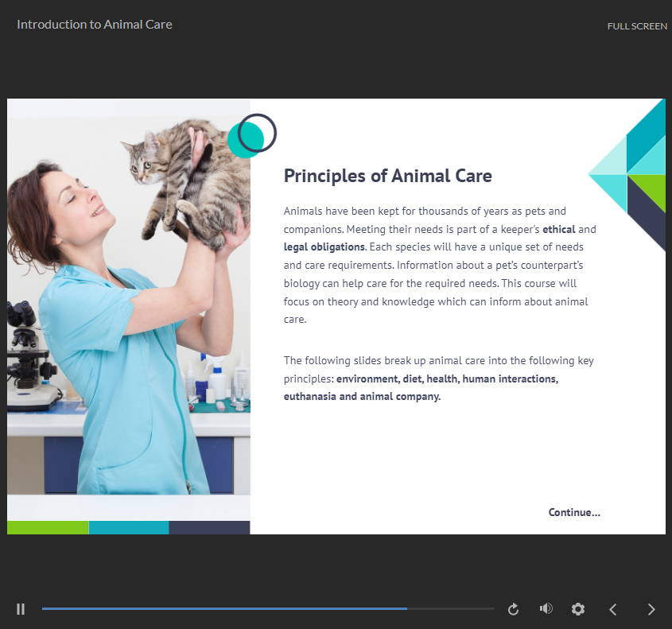Restart the slide with the replay icon
Screen dimensions: 672x629
[x=513, y=608]
